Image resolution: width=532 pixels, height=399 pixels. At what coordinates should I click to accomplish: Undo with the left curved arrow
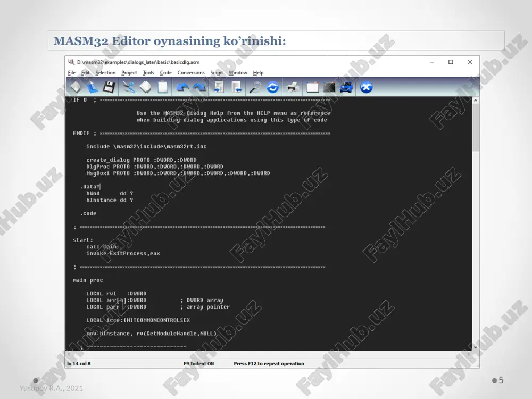pos(182,88)
